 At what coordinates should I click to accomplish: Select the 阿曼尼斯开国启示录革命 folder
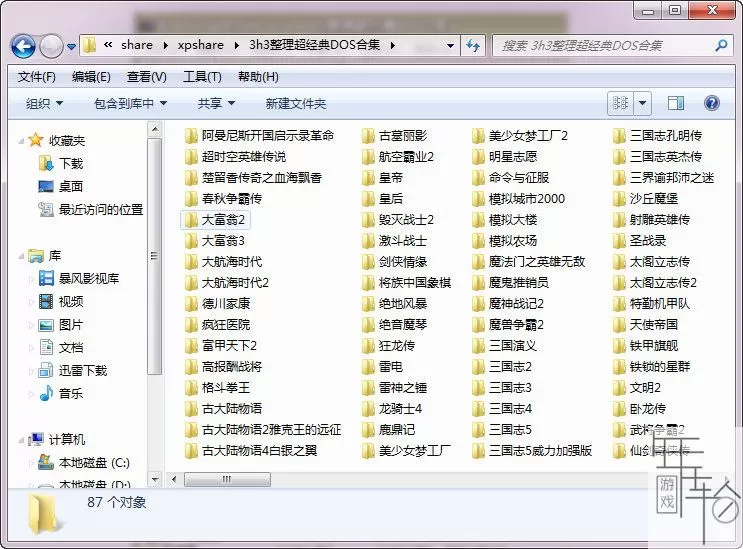tap(259, 136)
